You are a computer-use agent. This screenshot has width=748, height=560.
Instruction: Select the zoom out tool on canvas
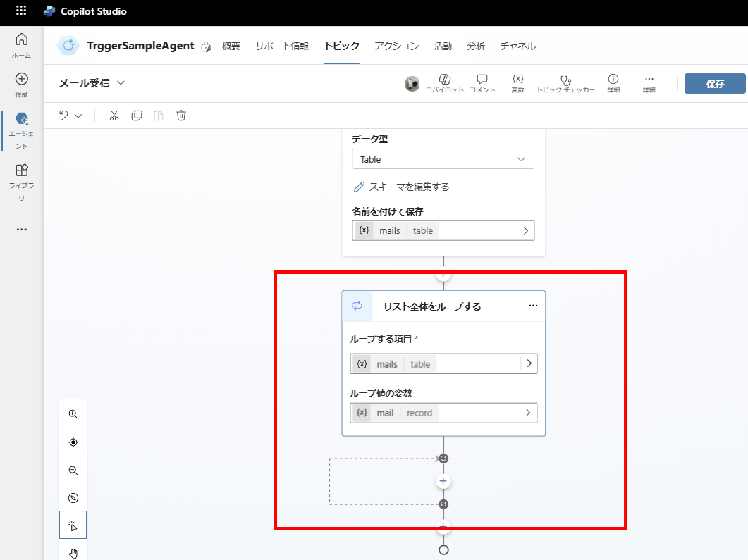(73, 470)
